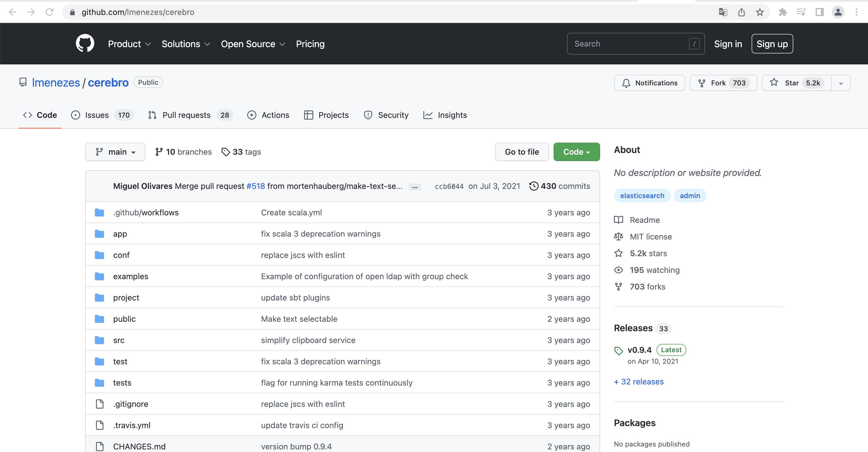This screenshot has height=452, width=868.
Task: Click the Go to file button
Action: (x=522, y=152)
